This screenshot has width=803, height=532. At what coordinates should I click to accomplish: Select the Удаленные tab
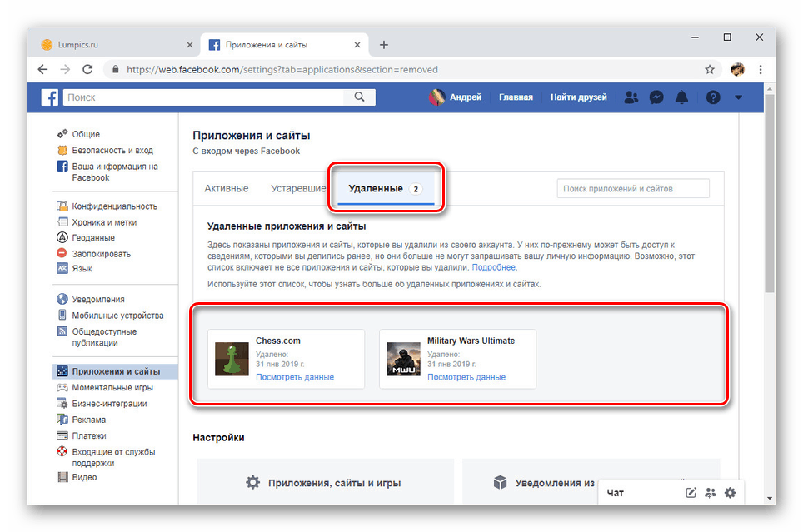[385, 188]
